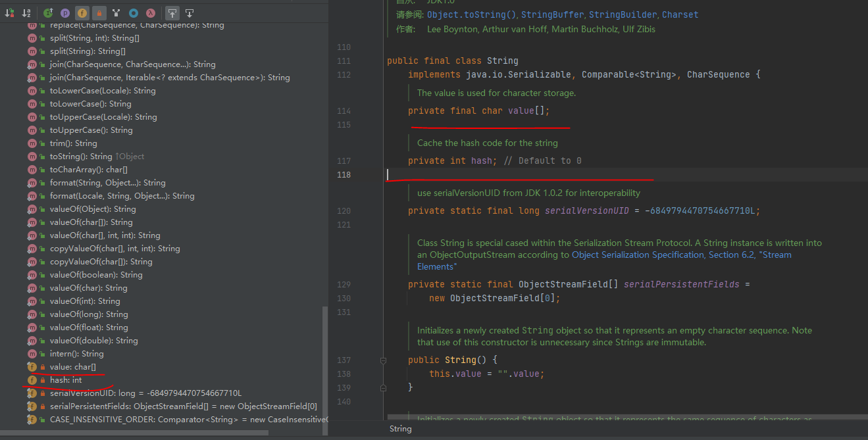Click the String breadcrumb at editor bottom
Screen dimensions: 868x440
(400, 429)
